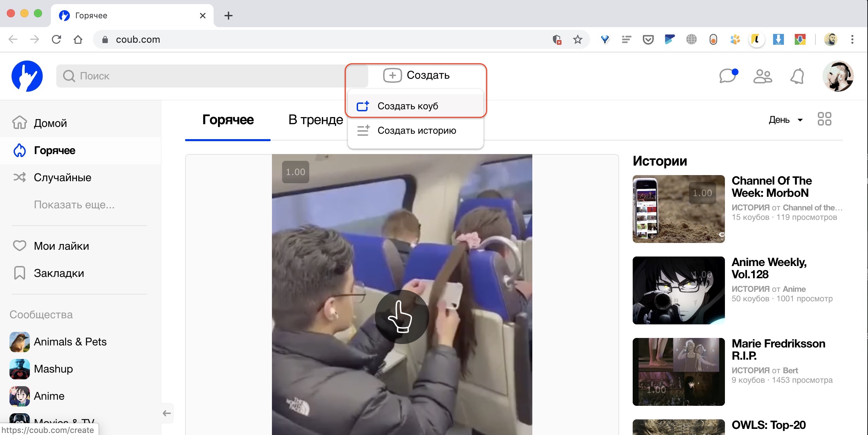Open the friends people icon
This screenshot has width=868, height=435.
(763, 76)
